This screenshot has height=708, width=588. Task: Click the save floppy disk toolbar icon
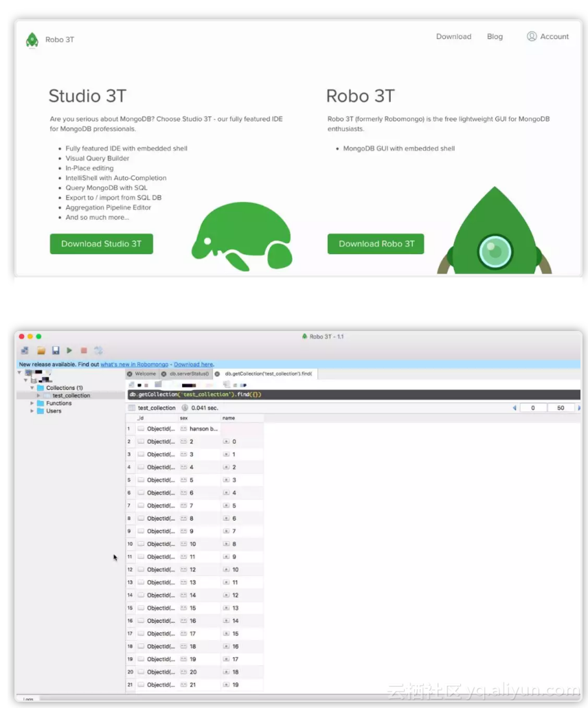coord(56,350)
